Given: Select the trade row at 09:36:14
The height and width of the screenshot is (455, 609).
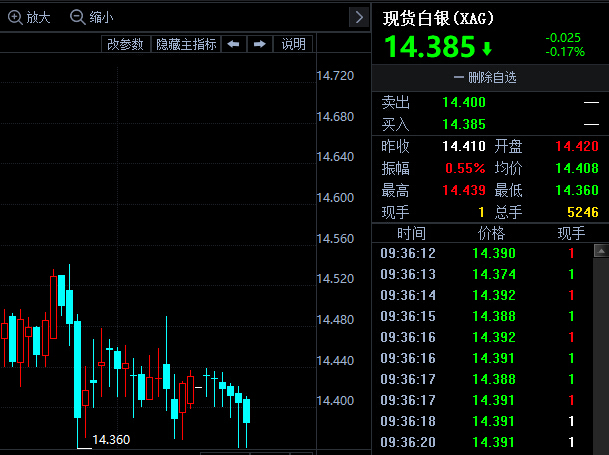Looking at the screenshot, I should click(482, 295).
